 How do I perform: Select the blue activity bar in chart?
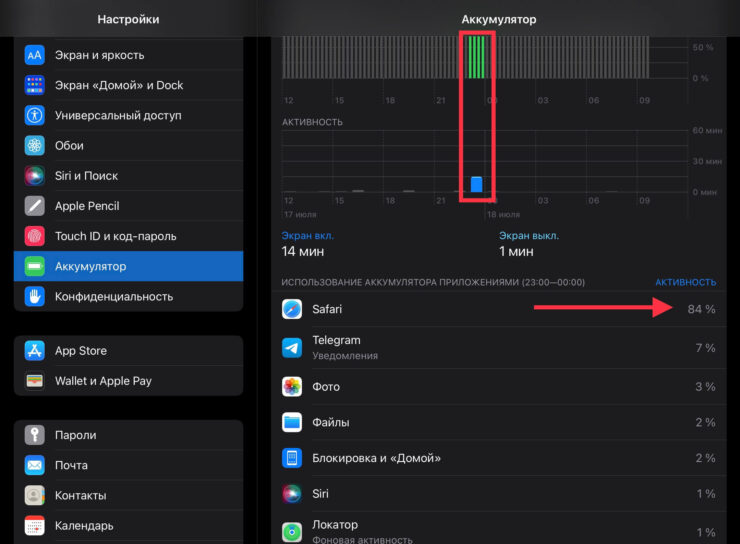[476, 183]
